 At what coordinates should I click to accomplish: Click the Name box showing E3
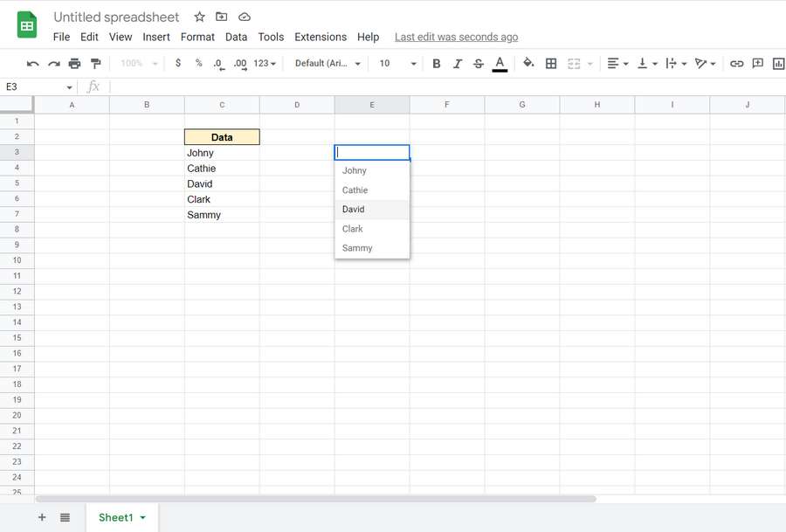(x=38, y=86)
